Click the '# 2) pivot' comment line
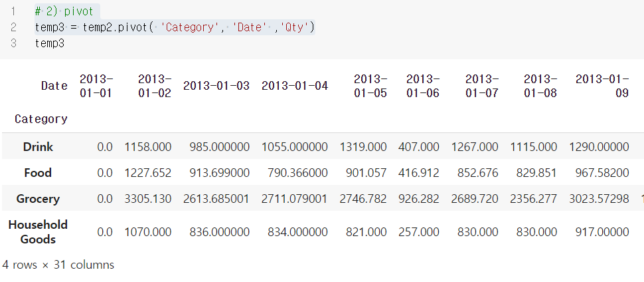This screenshot has height=282, width=644. (x=64, y=11)
